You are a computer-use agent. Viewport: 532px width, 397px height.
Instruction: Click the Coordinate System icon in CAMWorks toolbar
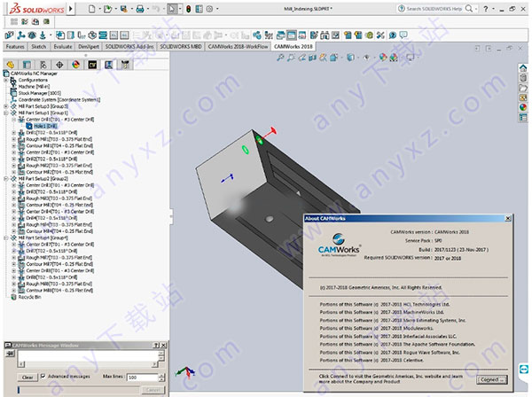pos(21,35)
